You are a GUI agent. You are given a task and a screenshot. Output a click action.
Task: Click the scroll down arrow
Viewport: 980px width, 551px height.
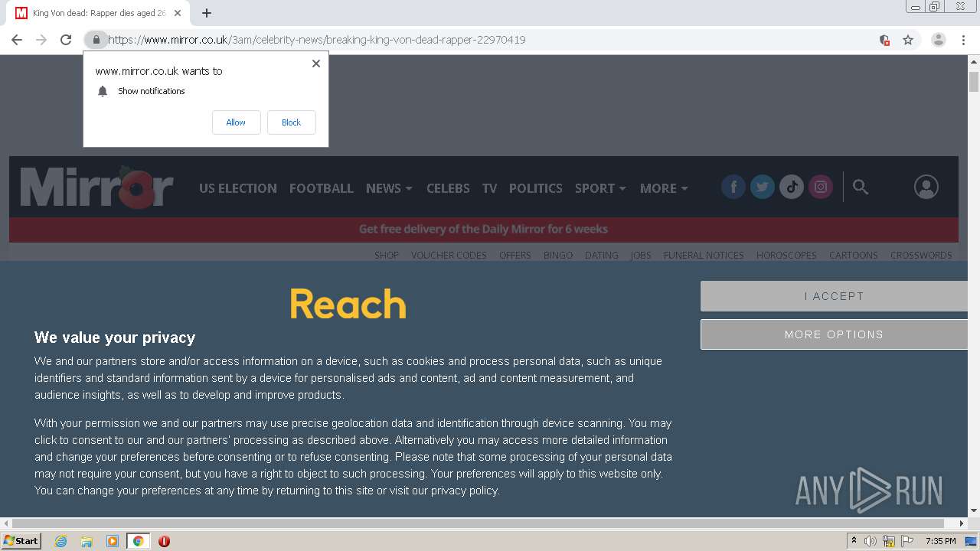point(974,510)
